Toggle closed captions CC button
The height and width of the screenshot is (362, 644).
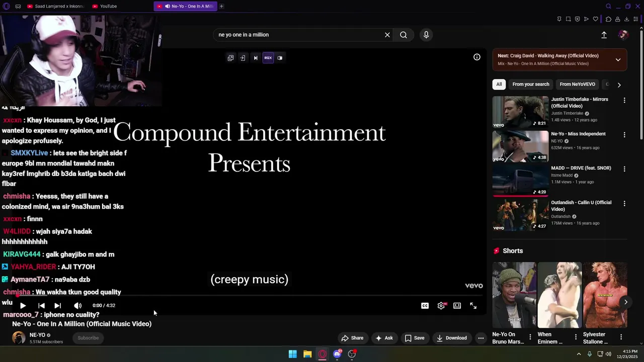pyautogui.click(x=425, y=306)
